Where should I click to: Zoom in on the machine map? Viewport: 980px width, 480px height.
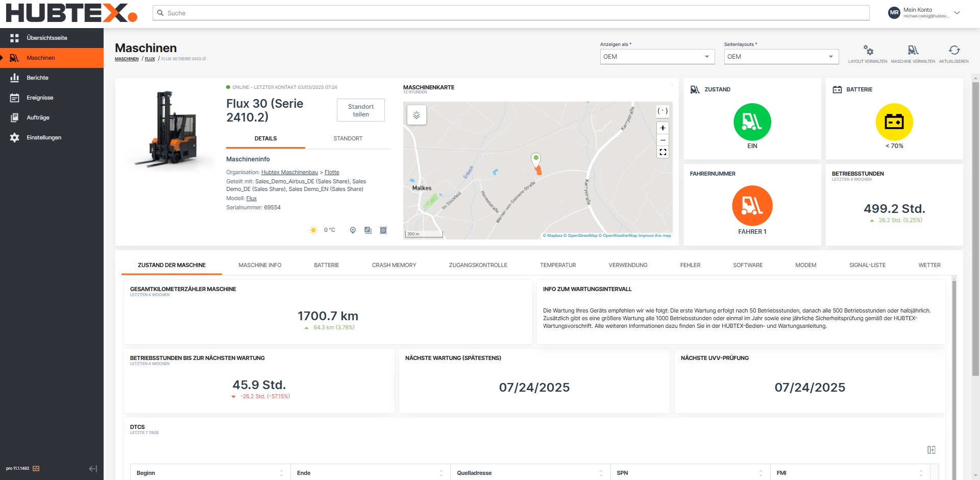coord(663,128)
